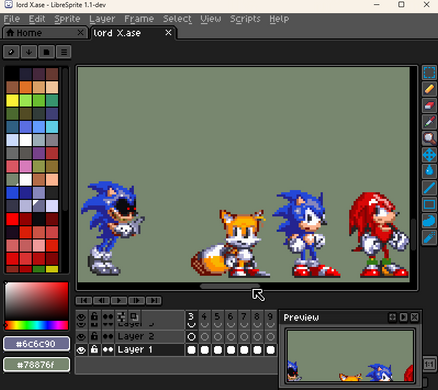
Task: Select the Paint Bucket tool
Action: pos(429,171)
